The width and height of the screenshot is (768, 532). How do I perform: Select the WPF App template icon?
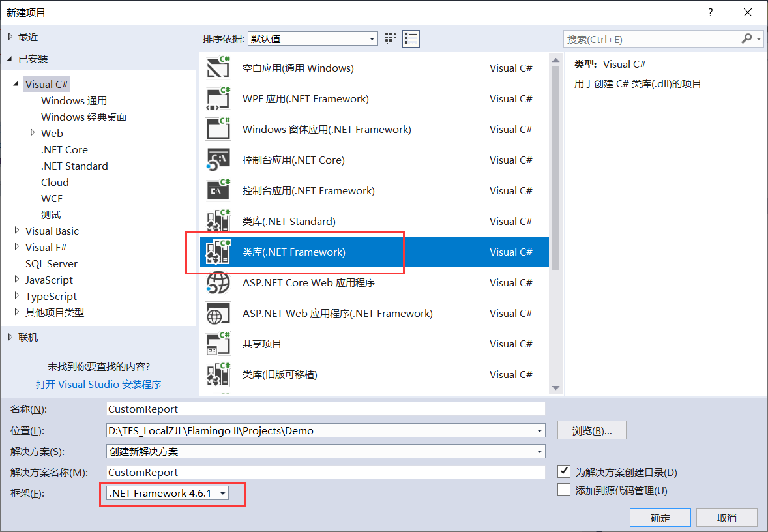tap(218, 99)
